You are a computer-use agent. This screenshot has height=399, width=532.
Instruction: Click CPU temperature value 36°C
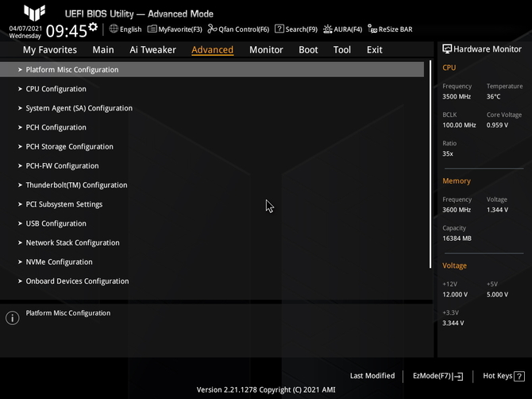tap(493, 97)
